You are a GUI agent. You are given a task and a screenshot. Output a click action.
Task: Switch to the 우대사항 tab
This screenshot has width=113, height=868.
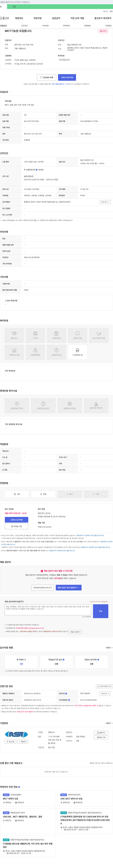click(x=45, y=26)
